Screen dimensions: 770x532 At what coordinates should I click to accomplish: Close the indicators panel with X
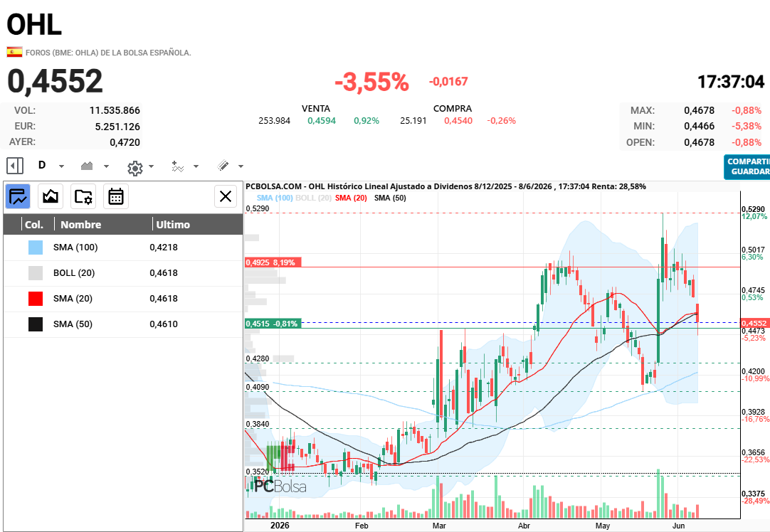pos(226,196)
